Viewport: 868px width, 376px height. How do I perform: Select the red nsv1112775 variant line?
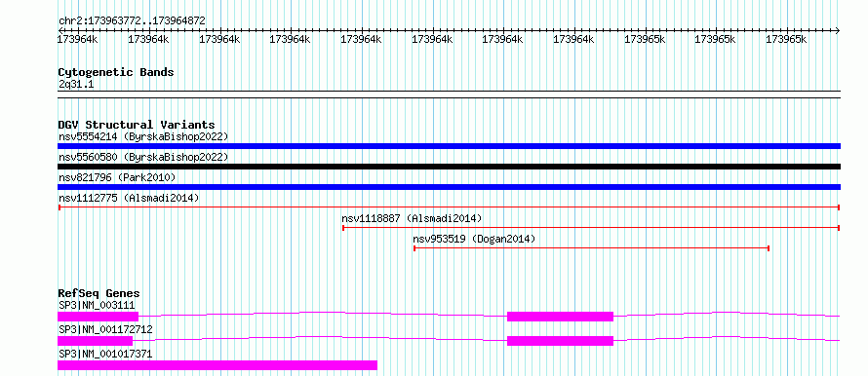pyautogui.click(x=449, y=207)
